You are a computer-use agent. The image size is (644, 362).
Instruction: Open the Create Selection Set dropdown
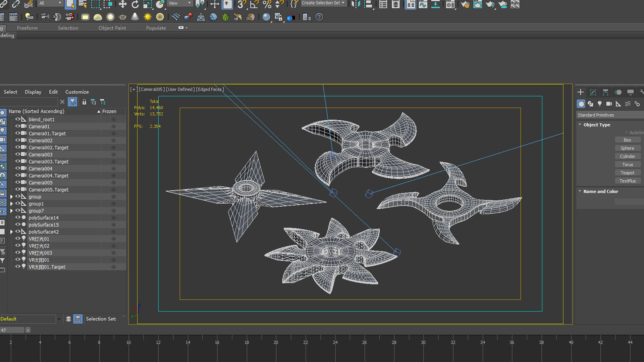click(343, 3)
